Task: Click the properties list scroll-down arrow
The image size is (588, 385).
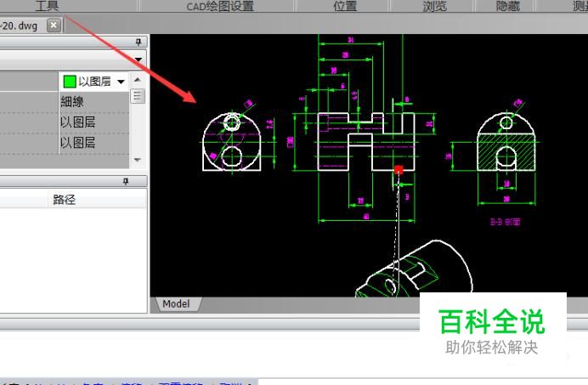Action: coord(138,160)
